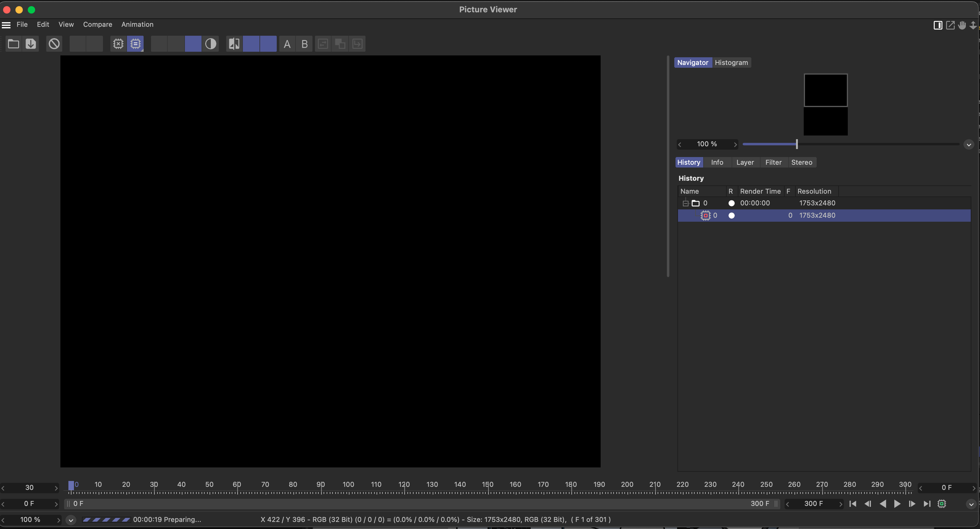Click the hand icon at top right
The width and height of the screenshot is (980, 529).
pos(962,25)
